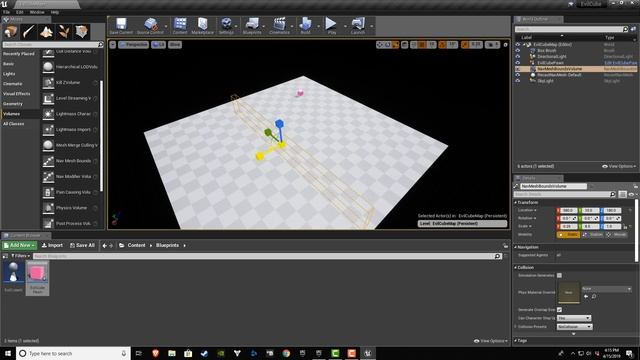Collapse the EvilCubeMap tree node

click(x=524, y=44)
